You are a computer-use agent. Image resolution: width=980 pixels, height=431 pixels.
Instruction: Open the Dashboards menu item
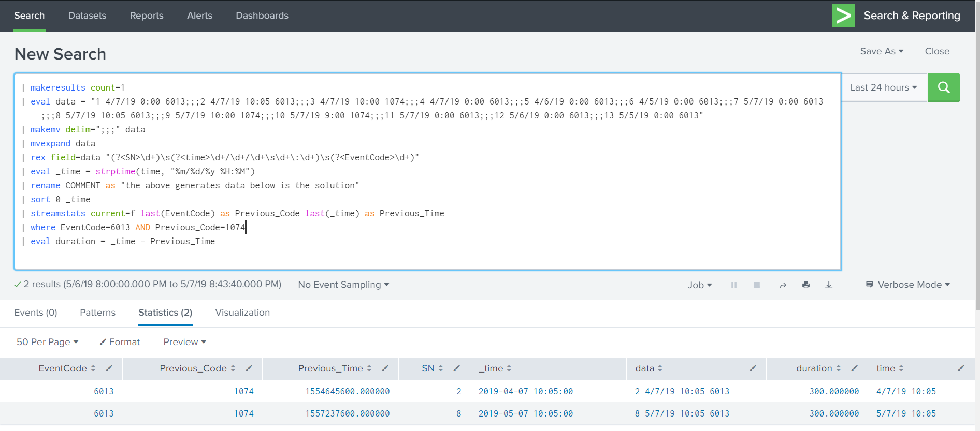(262, 16)
